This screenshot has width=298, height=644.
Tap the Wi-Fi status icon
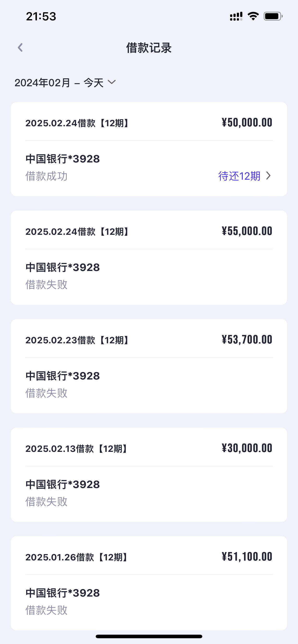(x=253, y=16)
